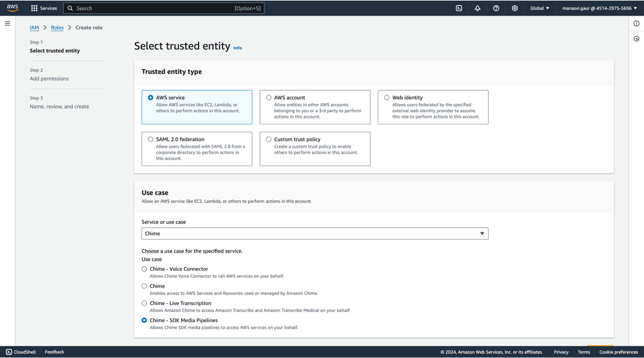
Task: Click the CloudShell icon in footer
Action: 9,352
